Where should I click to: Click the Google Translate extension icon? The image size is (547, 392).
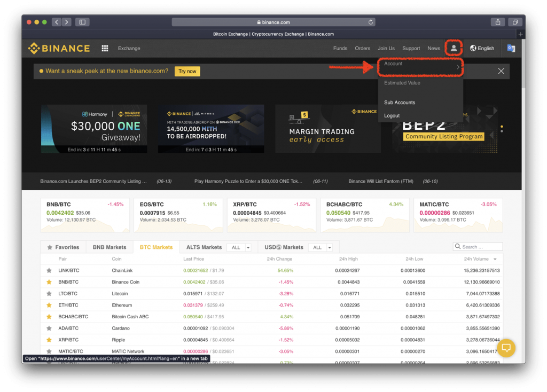point(511,48)
